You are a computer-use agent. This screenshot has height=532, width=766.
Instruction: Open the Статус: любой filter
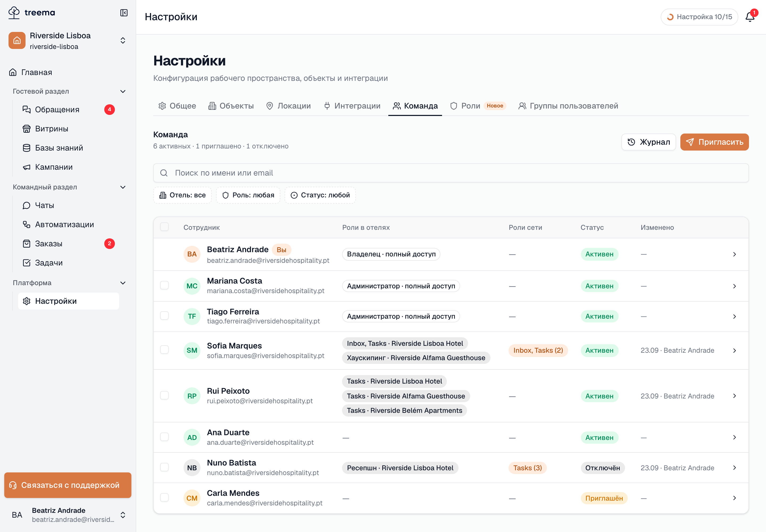[320, 195]
